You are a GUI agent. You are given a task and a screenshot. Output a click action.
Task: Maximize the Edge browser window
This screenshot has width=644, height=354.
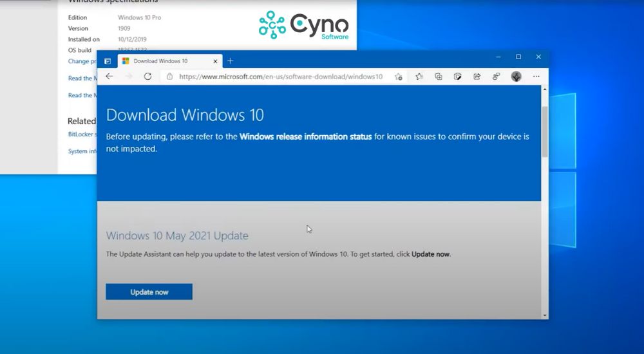click(518, 57)
